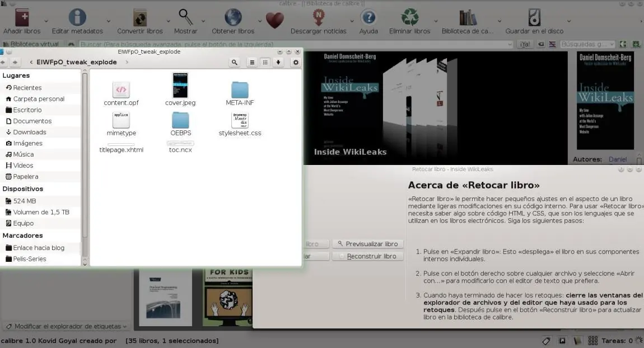Clear the calibre search with eraser icon
This screenshot has height=348, width=644.
(x=542, y=44)
